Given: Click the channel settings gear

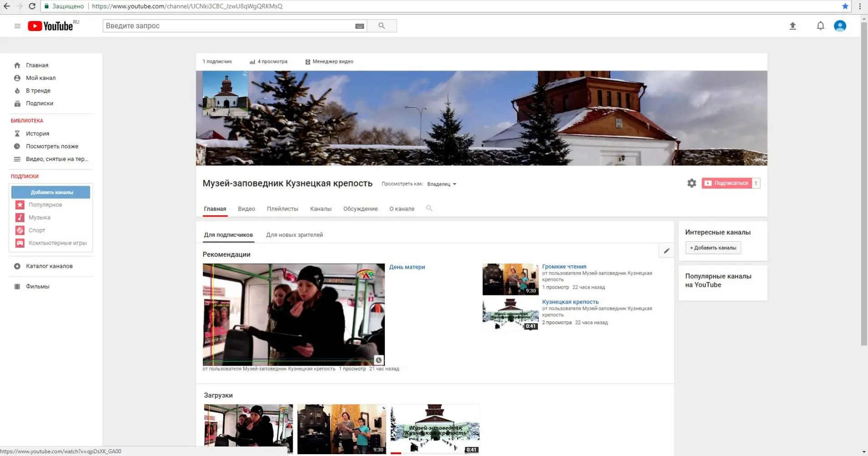Looking at the screenshot, I should [692, 183].
